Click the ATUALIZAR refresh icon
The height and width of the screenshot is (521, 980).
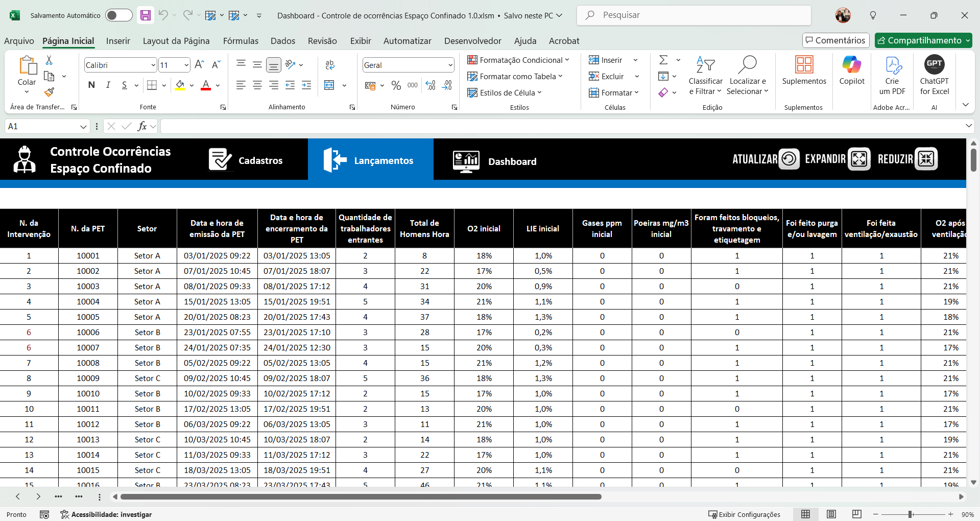(x=789, y=159)
